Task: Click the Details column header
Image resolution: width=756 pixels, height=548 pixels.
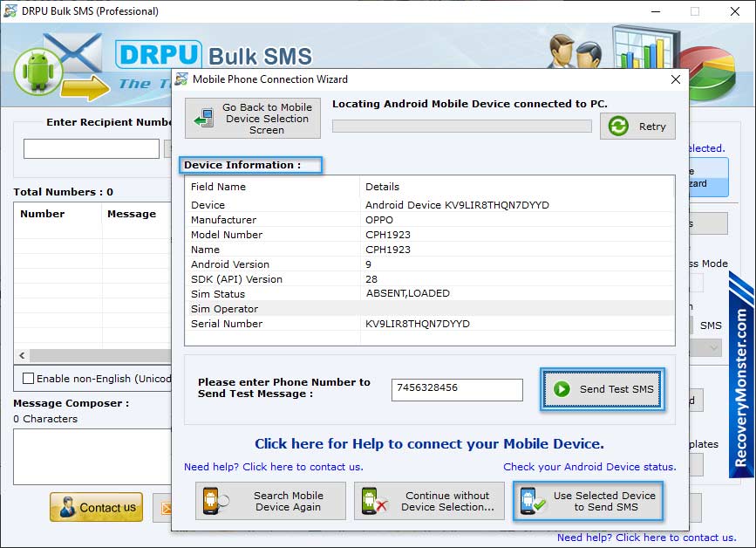Action: point(516,187)
